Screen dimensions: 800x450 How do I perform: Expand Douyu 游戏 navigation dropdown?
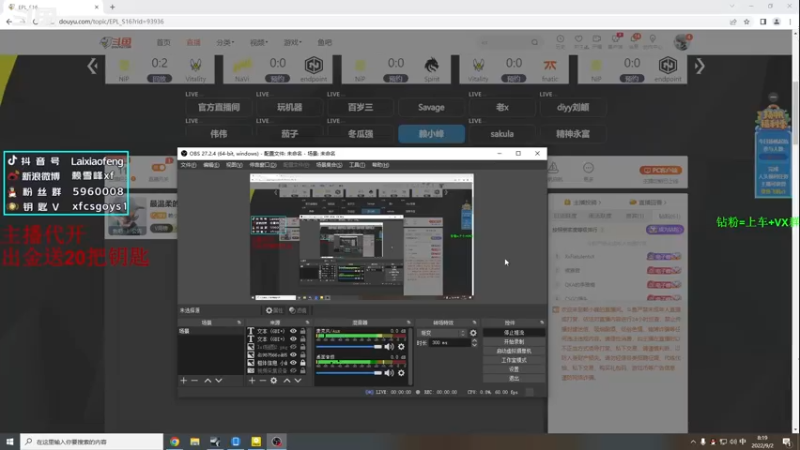click(x=292, y=42)
